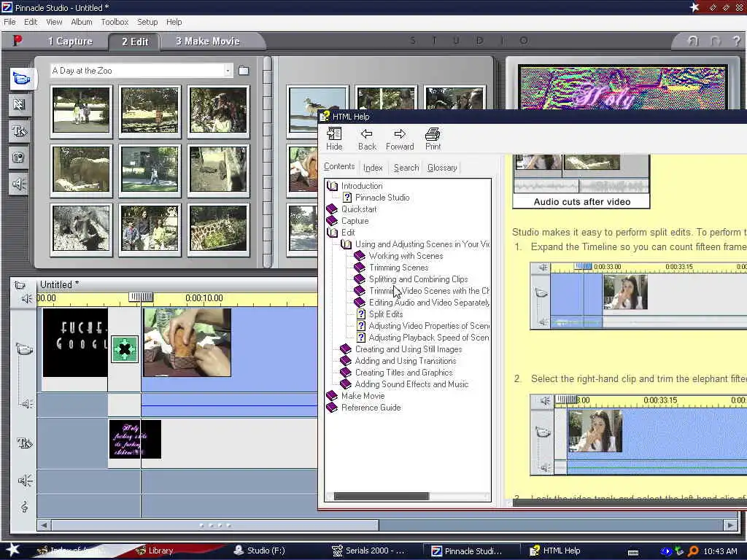This screenshot has width=747, height=560.
Task: Open Serials 2000 in the taskbar
Action: (x=368, y=551)
